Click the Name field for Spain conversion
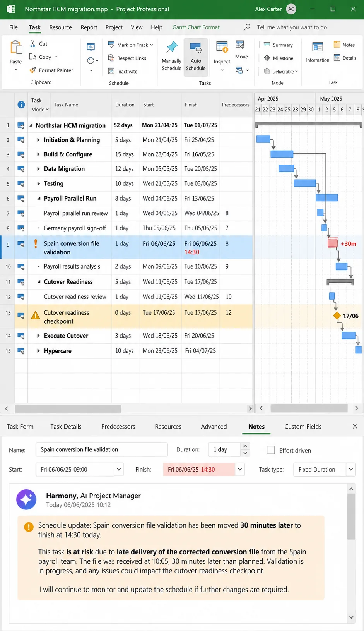This screenshot has width=364, height=631. [102, 449]
